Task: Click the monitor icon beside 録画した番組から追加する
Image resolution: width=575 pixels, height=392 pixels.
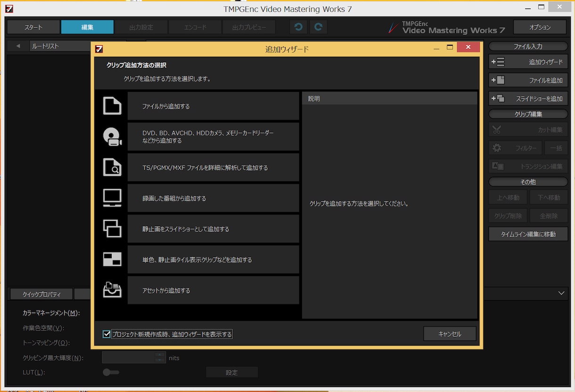Action: 112,198
